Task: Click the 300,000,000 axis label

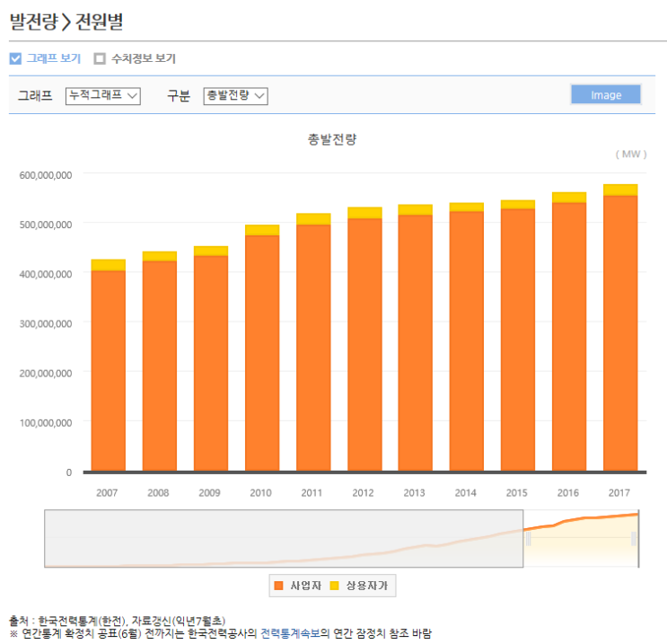Action: [x=46, y=323]
